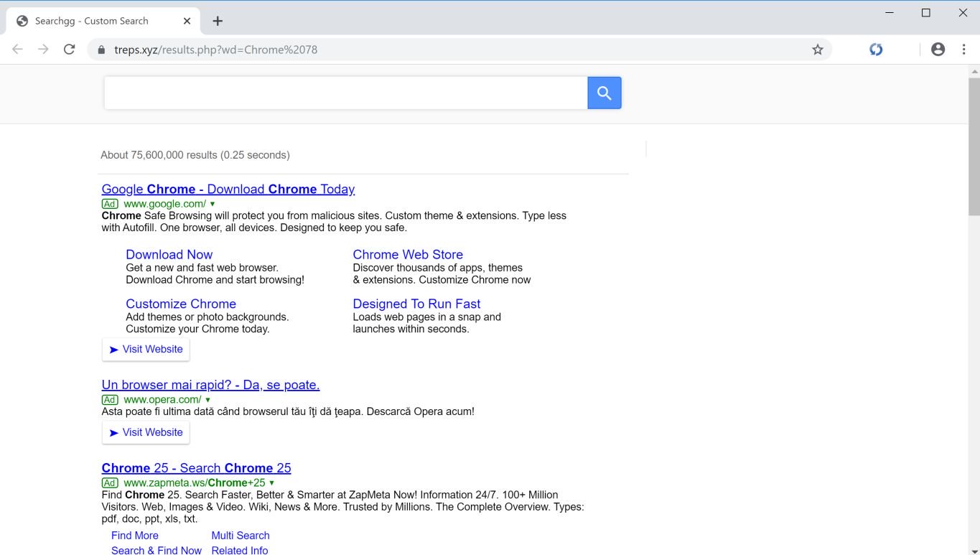Maximize the Chrome window
980x555 pixels.
point(926,13)
